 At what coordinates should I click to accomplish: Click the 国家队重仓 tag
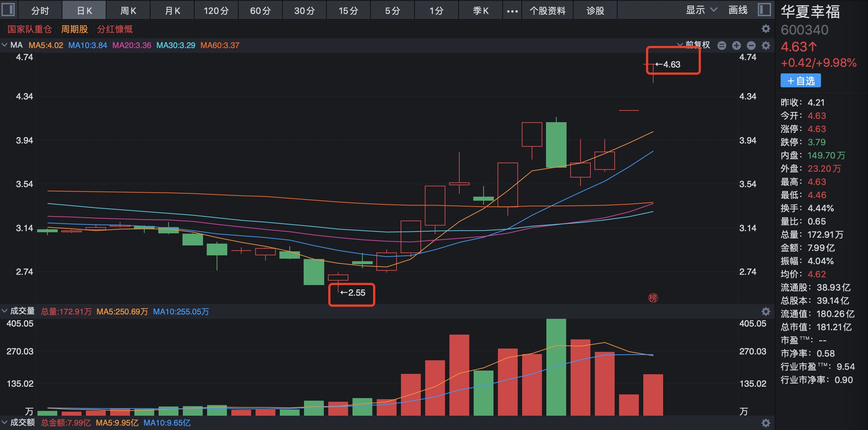pyautogui.click(x=30, y=29)
